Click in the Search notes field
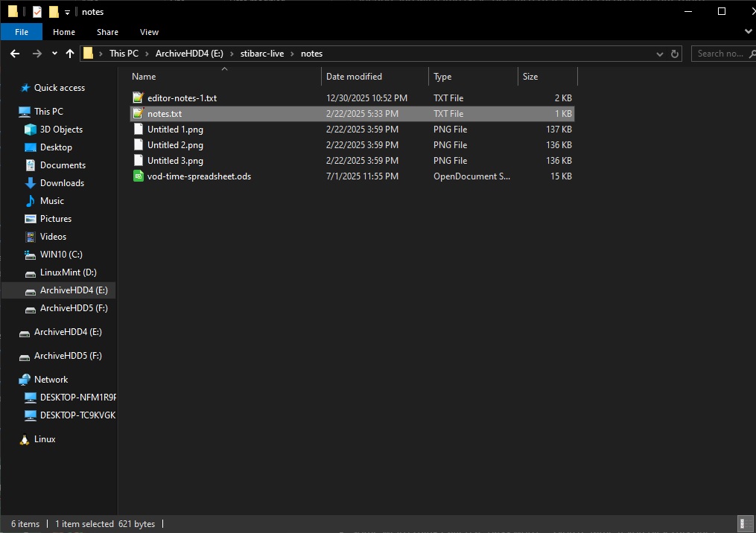The width and height of the screenshot is (756, 533). coord(721,54)
